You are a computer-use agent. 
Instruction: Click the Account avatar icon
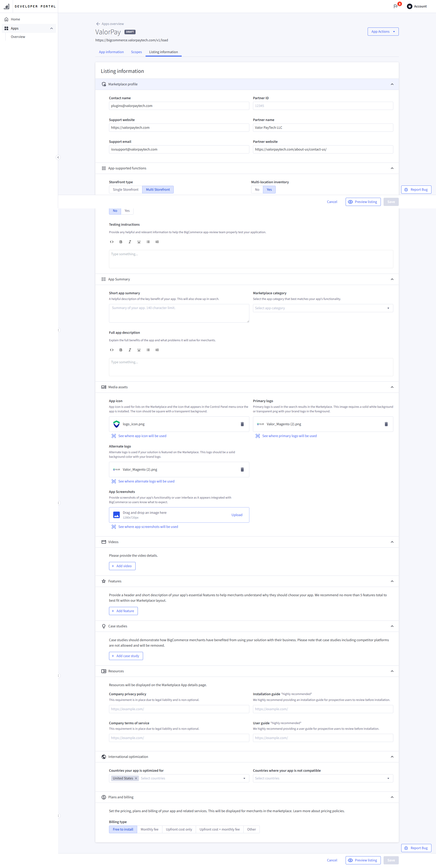coord(409,6)
